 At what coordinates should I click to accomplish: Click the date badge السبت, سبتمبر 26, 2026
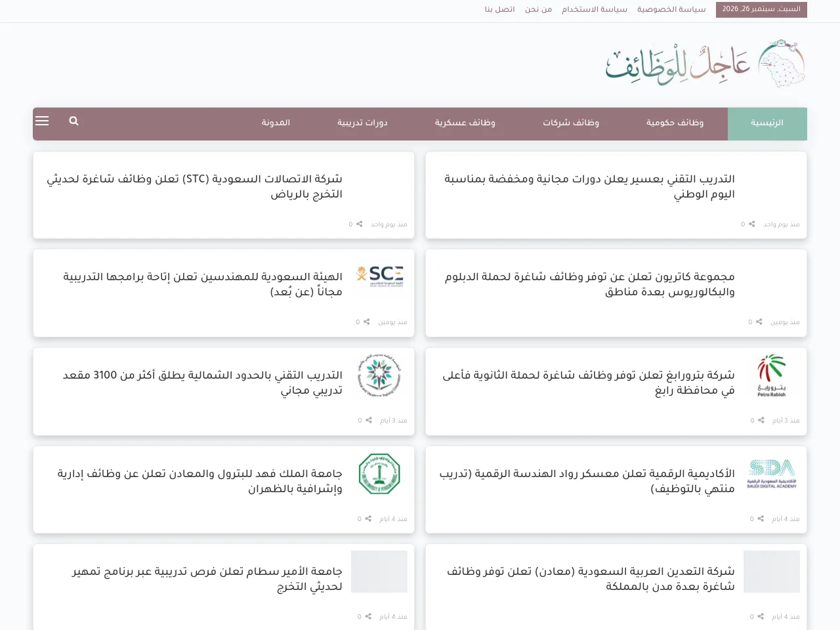pyautogui.click(x=761, y=9)
